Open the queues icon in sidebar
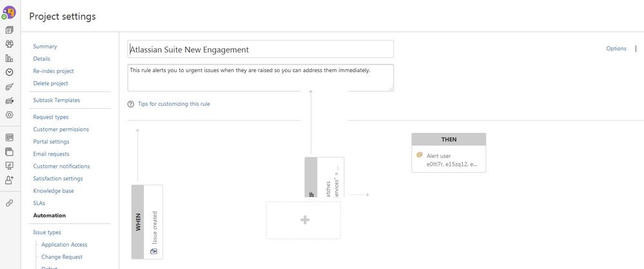This screenshot has width=644, height=269. tap(10, 30)
